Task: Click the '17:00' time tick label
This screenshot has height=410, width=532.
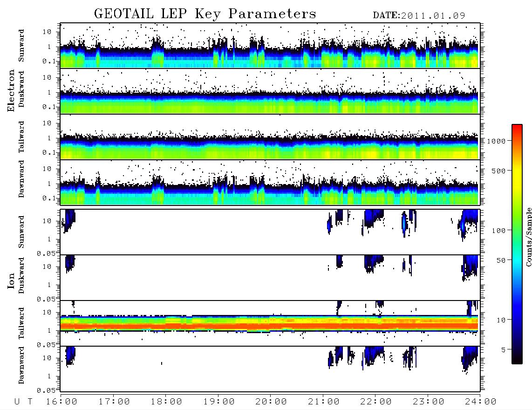Action: tap(114, 402)
